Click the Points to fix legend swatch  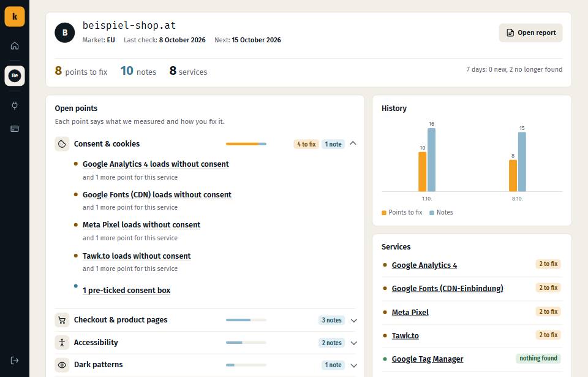tap(384, 213)
